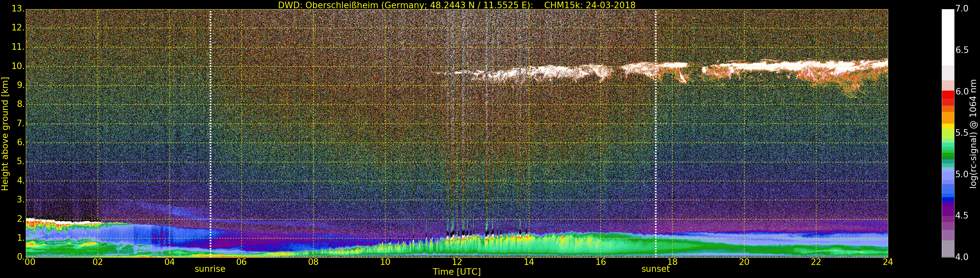Image resolution: width=980 pixels, height=278 pixels.
Task: Click the 12 tick on time axis
Action: coord(457,262)
